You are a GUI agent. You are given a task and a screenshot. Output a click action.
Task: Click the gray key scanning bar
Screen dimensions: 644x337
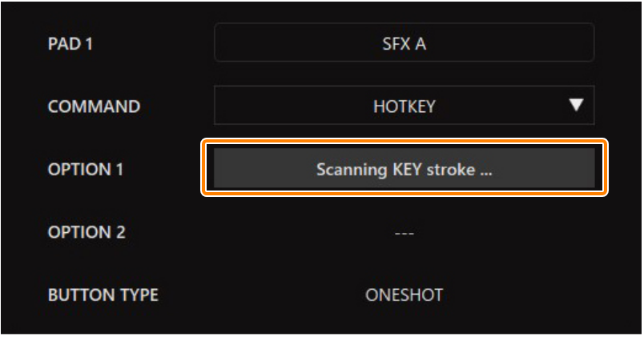click(x=405, y=168)
